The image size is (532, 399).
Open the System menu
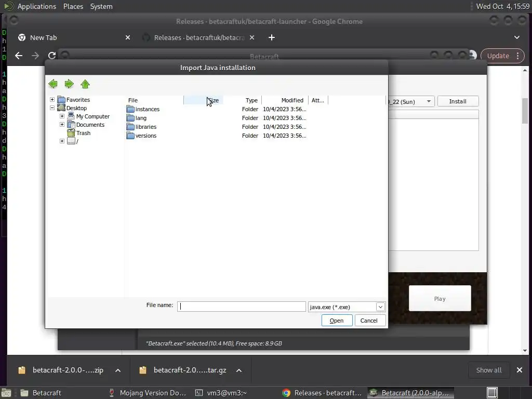(101, 6)
